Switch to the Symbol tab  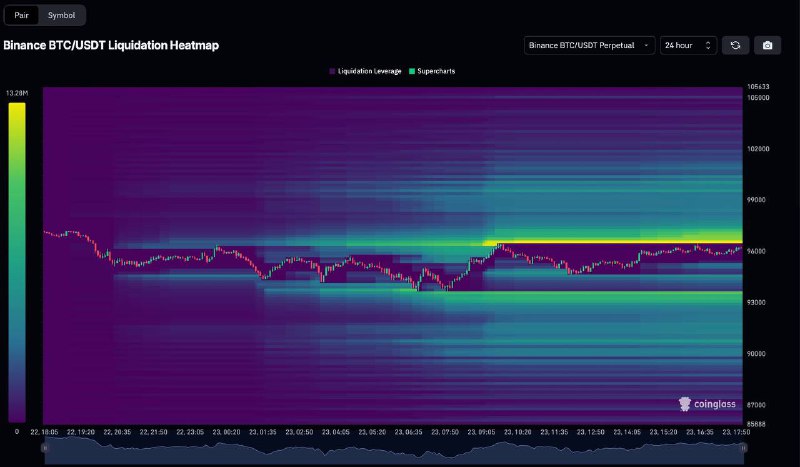click(x=61, y=15)
